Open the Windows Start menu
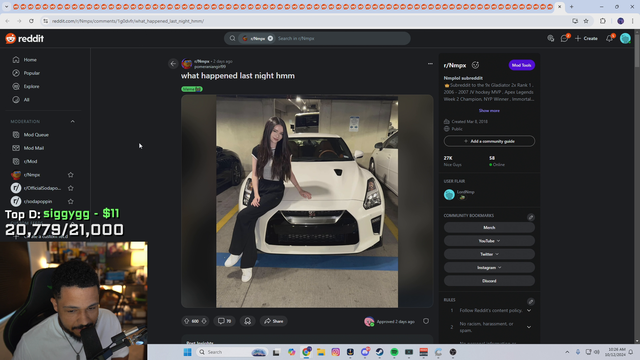The height and width of the screenshot is (360, 640). point(187,352)
